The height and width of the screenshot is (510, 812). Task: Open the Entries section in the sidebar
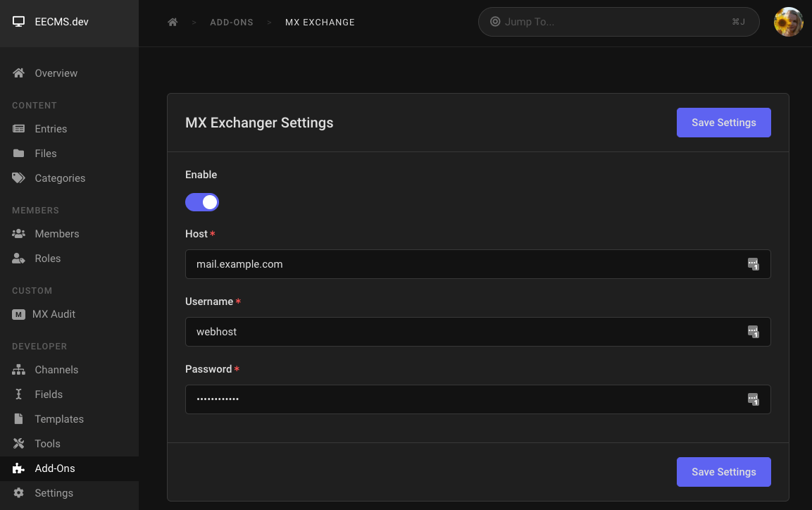pos(51,128)
